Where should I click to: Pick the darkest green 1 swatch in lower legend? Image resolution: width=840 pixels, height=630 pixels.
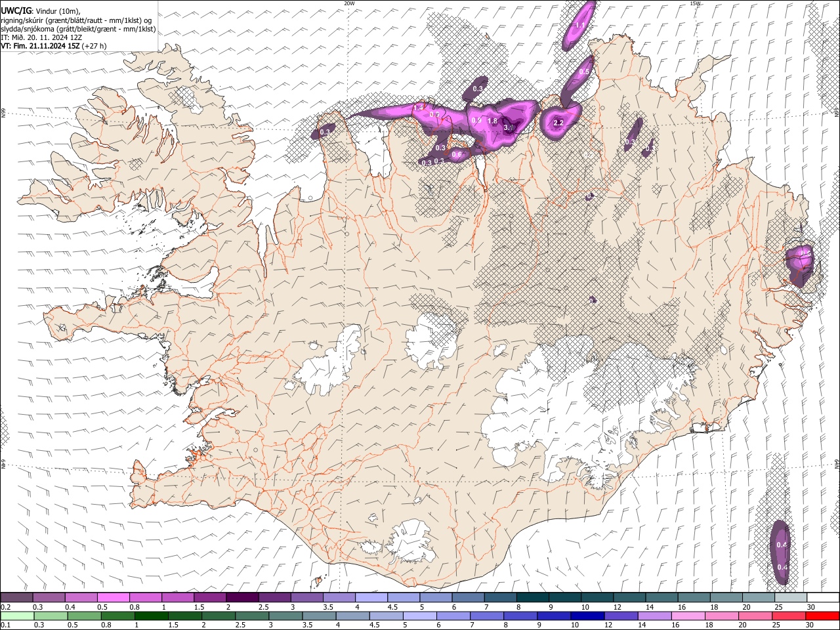[x=151, y=616]
